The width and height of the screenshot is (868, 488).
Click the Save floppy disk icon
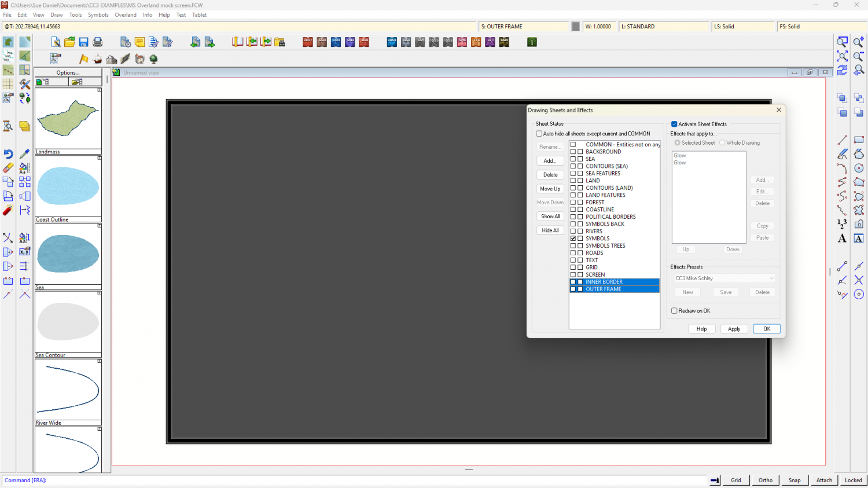[83, 42]
